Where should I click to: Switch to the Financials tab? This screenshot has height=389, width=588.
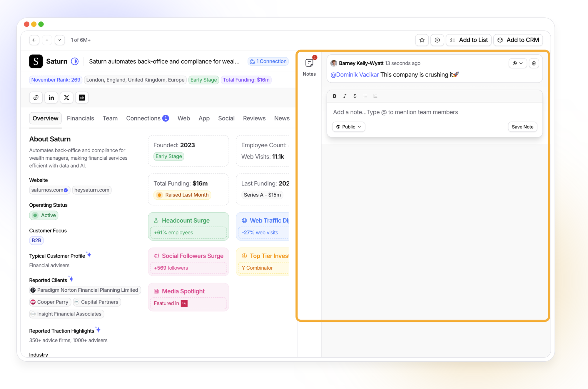pyautogui.click(x=80, y=118)
